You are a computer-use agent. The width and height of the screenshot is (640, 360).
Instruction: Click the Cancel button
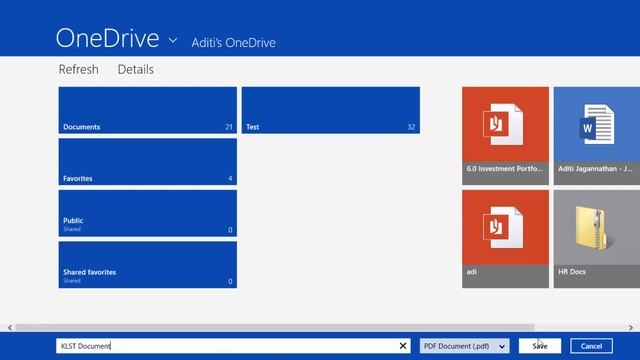[591, 346]
